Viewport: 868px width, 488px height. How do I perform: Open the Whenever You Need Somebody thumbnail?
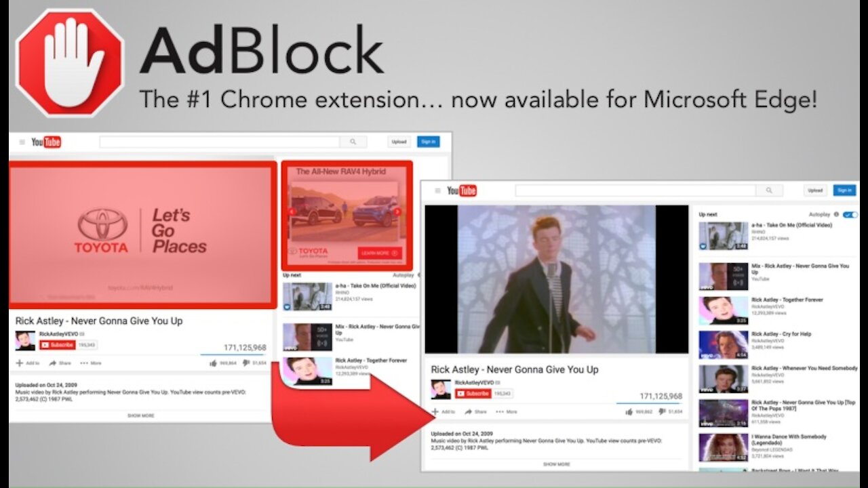coord(724,380)
